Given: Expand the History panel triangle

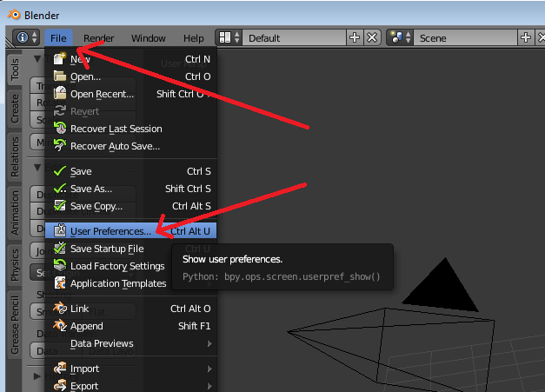Looking at the screenshot, I should click(37, 376).
